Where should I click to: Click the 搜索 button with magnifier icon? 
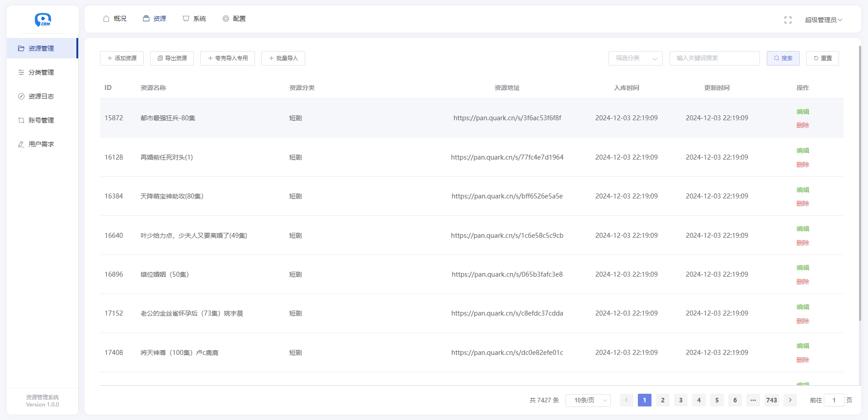[783, 58]
